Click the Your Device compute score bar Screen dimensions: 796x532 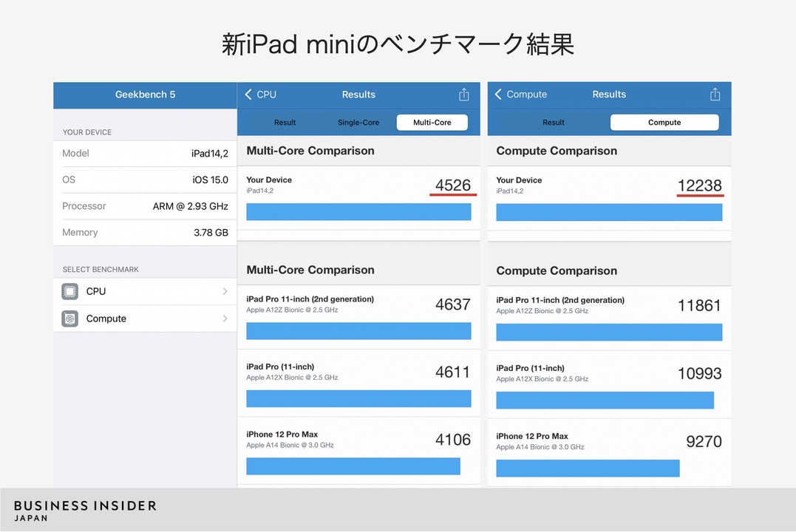tap(609, 212)
